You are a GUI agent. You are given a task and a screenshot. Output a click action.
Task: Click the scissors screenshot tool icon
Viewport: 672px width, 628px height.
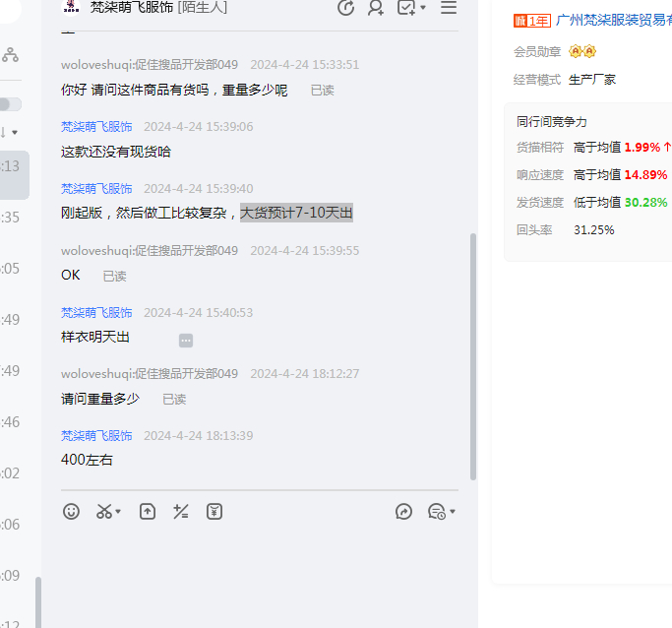tap(103, 511)
